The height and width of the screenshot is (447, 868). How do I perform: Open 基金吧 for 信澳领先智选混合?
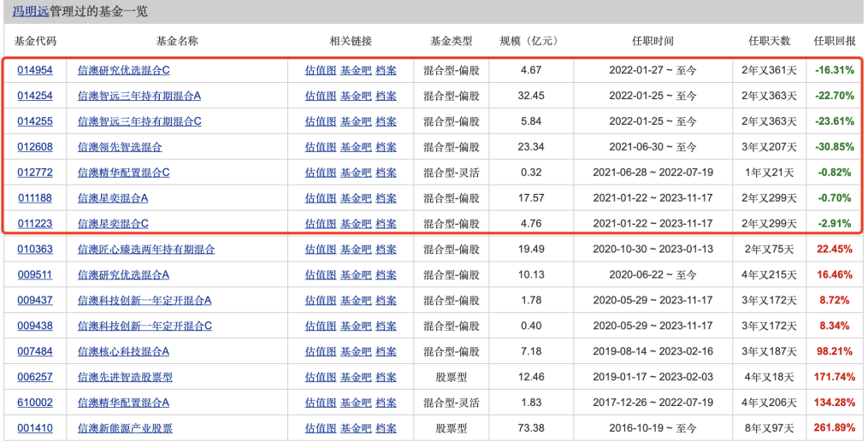click(356, 147)
